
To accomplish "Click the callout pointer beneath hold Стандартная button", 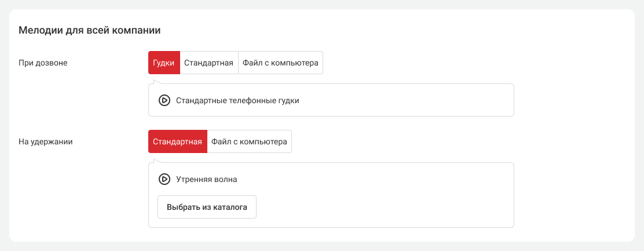I will pyautogui.click(x=154, y=160).
